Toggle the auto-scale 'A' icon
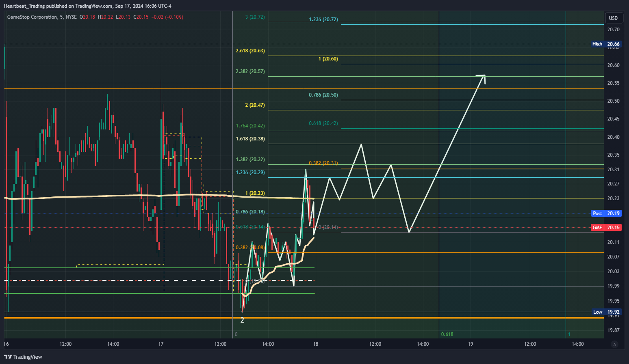629x364 pixels. coord(614,345)
